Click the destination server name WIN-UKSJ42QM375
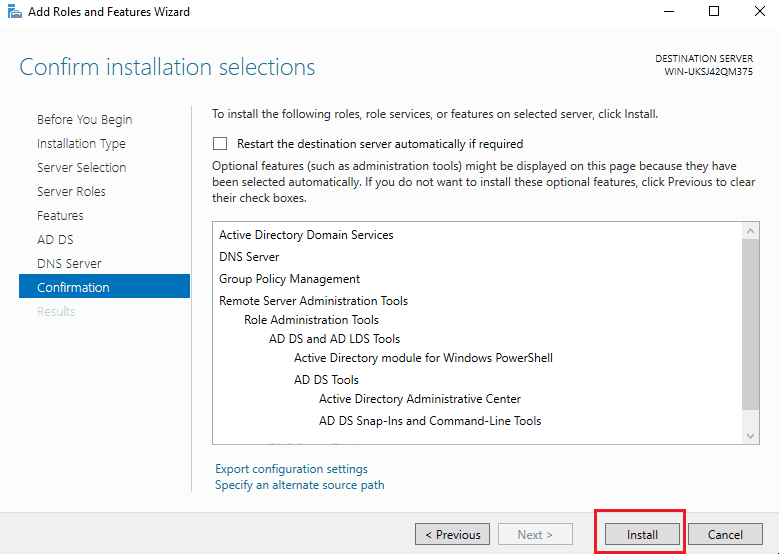The width and height of the screenshot is (779, 554). [708, 72]
